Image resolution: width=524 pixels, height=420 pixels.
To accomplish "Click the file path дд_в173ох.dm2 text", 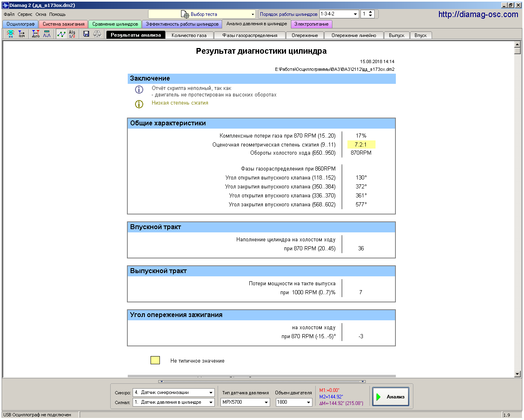I will 334,69.
